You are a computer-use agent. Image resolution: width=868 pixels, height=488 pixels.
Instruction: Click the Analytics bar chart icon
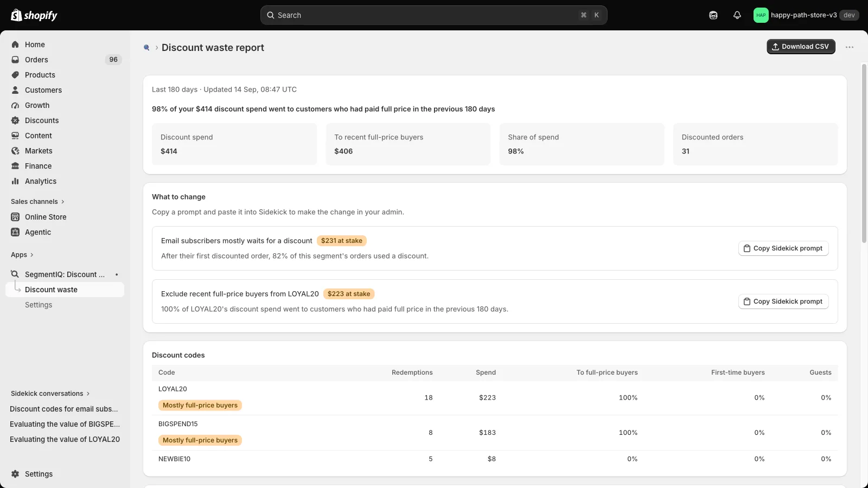click(15, 181)
